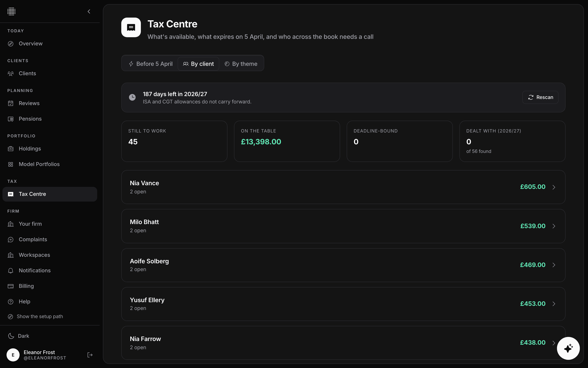Click the Holdings briefcase icon
588x368 pixels.
pos(11,149)
